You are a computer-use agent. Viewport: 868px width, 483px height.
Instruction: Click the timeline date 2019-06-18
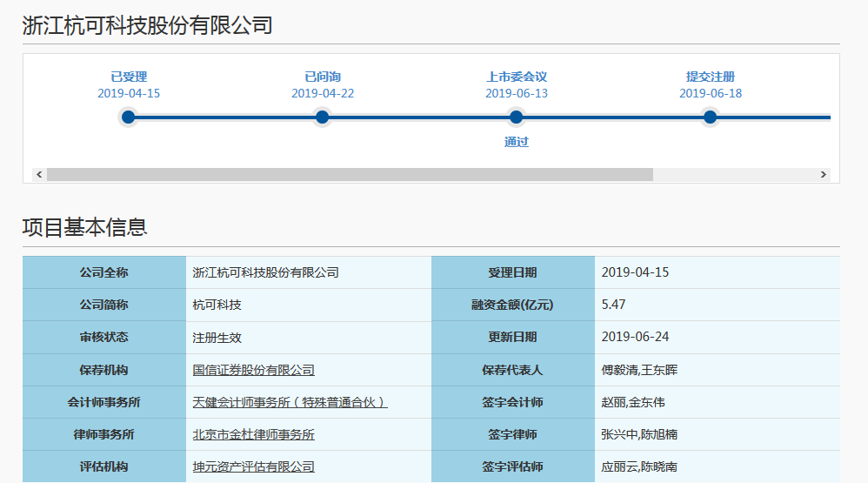[711, 94]
